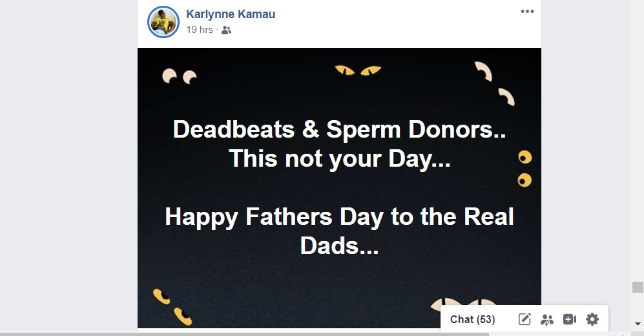Start a video room from chat bar
The image size is (644, 336).
570,319
